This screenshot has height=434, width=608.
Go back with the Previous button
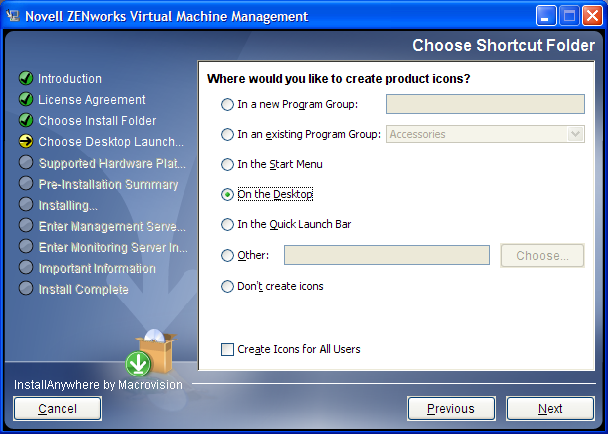point(451,408)
